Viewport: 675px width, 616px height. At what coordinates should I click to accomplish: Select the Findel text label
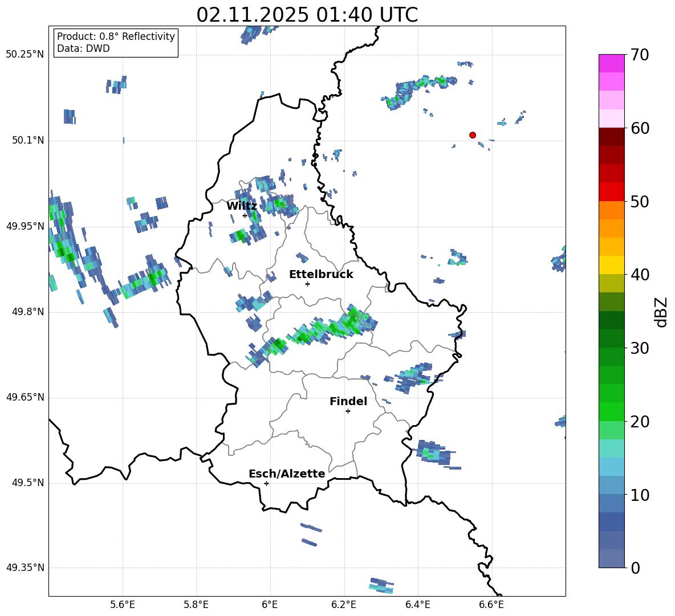tap(348, 402)
